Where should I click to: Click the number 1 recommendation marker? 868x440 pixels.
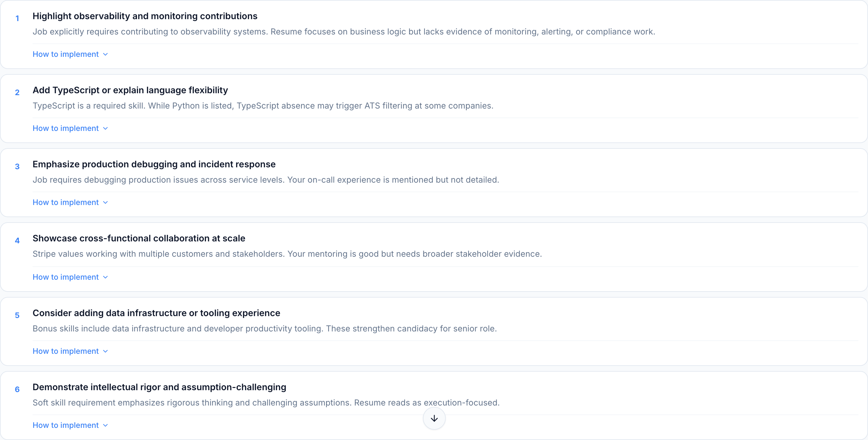click(17, 19)
